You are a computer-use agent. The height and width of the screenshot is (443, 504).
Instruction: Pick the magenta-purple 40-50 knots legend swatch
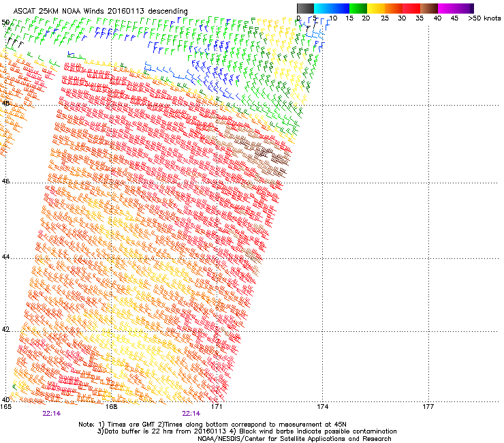(456, 8)
